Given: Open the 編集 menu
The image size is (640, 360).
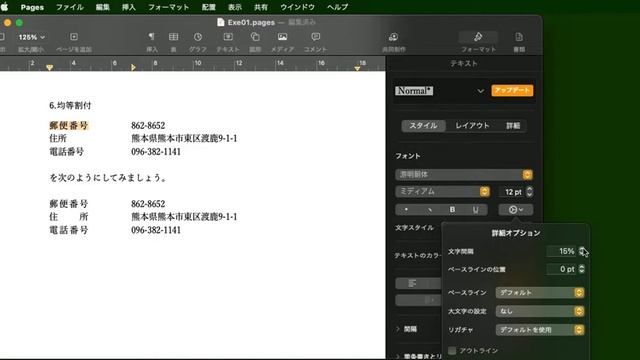Looking at the screenshot, I should point(102,7).
